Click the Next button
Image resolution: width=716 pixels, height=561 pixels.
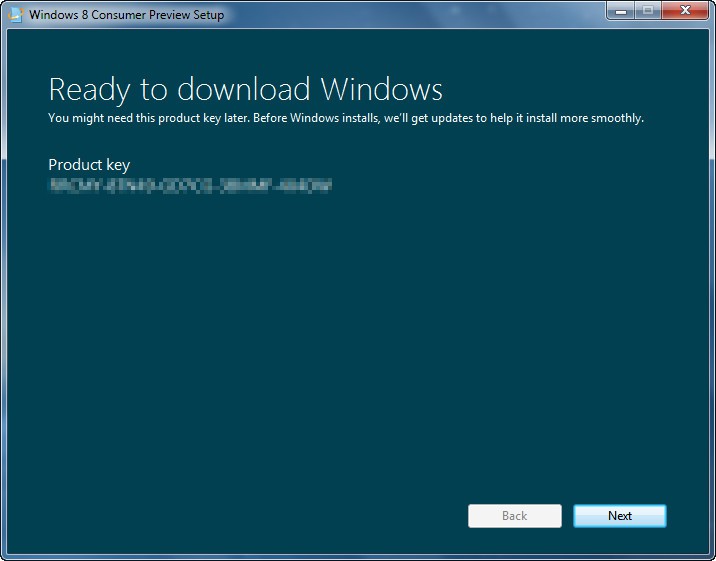pos(620,516)
